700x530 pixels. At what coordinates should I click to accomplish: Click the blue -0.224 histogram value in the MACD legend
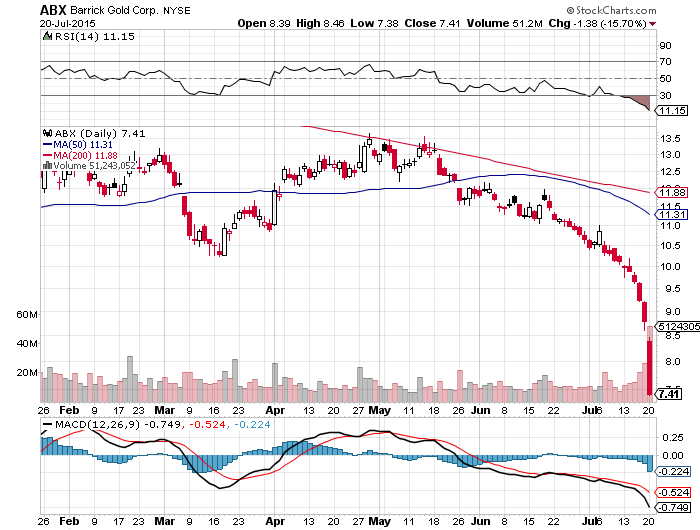251,425
